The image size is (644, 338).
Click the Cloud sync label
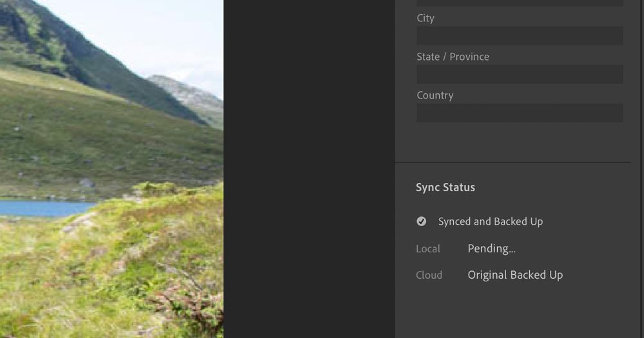(429, 275)
